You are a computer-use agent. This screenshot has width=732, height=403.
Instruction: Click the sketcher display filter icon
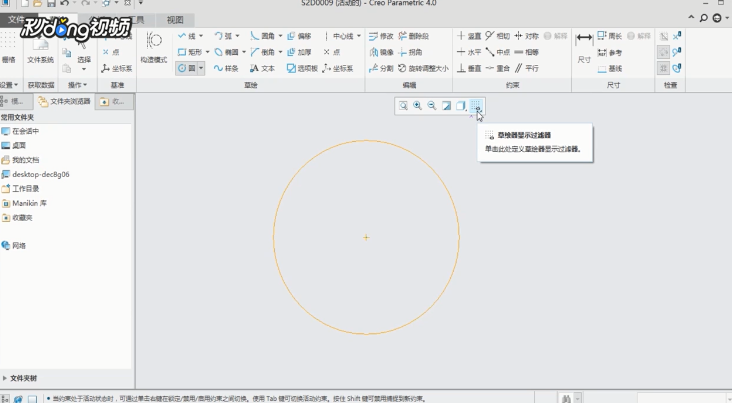click(x=476, y=106)
